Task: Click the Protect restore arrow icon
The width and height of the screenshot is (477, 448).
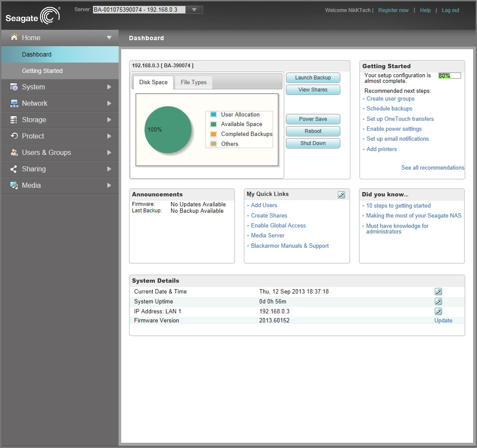Action: tap(14, 136)
